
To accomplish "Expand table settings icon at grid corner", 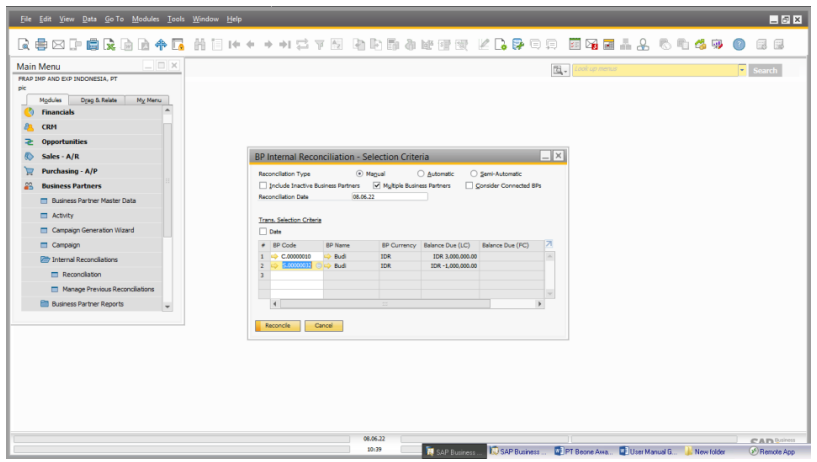I will tap(549, 244).
